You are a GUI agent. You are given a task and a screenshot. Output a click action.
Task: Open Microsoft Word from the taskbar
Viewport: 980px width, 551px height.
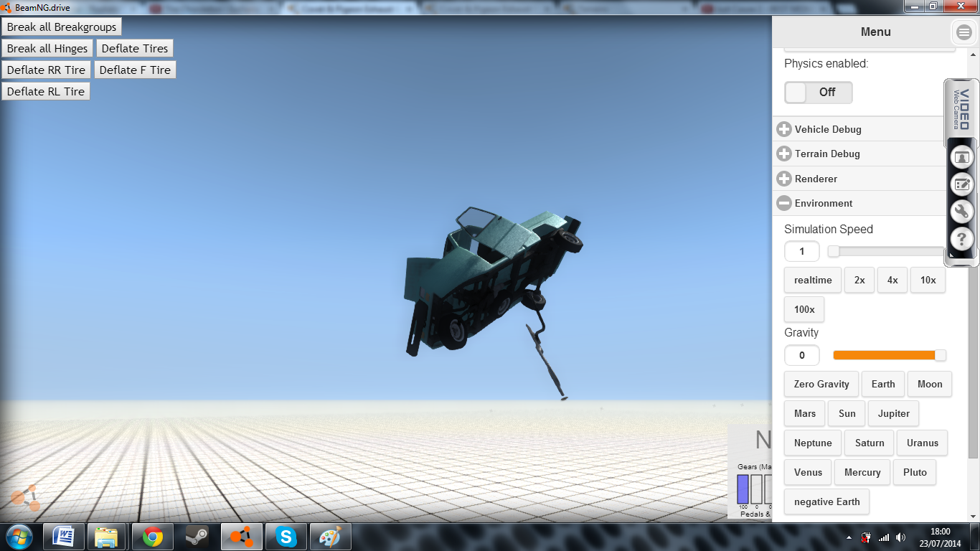click(x=64, y=537)
